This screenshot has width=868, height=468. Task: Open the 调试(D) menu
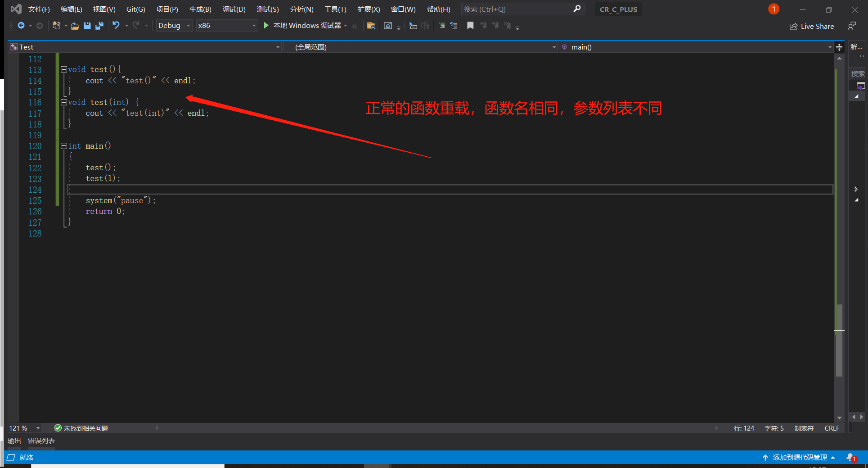tap(234, 9)
